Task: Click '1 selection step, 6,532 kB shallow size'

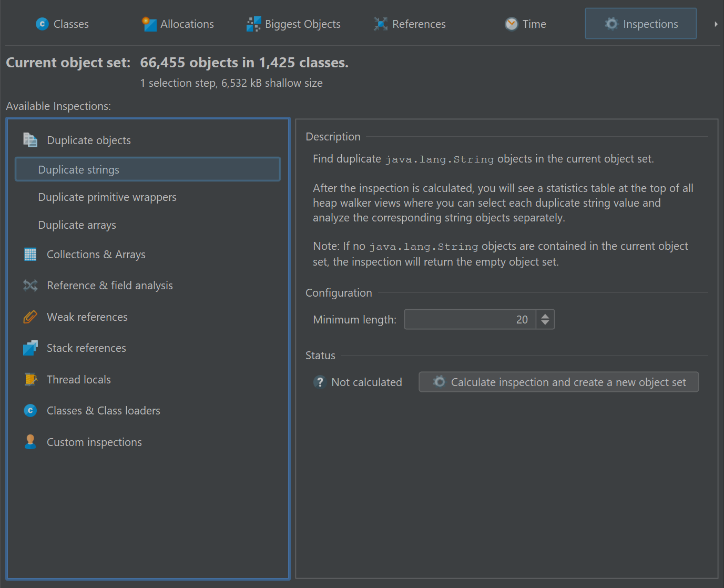Action: (x=231, y=83)
